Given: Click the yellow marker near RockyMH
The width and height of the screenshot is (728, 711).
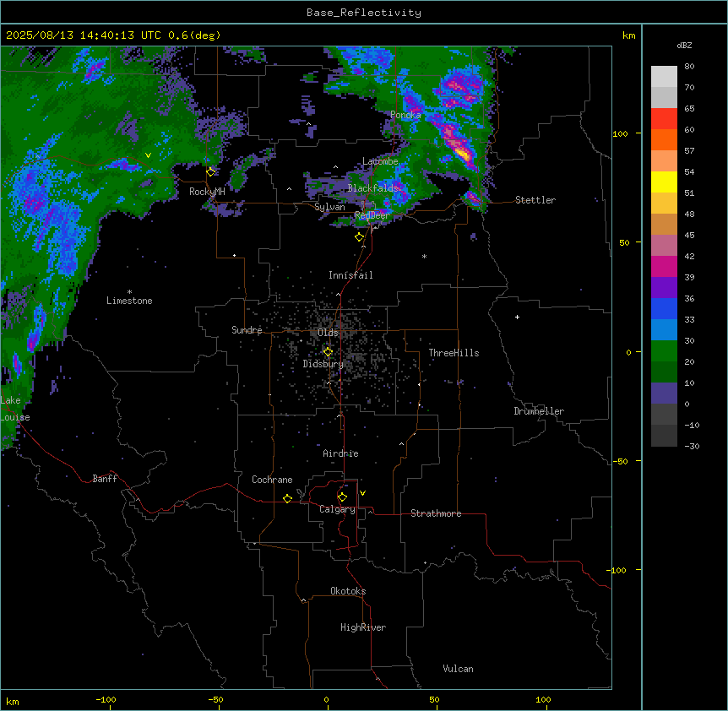Looking at the screenshot, I should pyautogui.click(x=211, y=172).
